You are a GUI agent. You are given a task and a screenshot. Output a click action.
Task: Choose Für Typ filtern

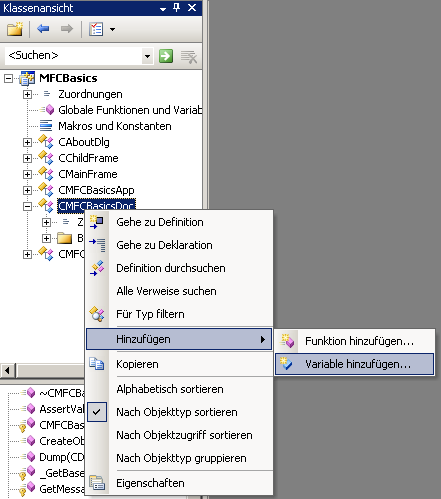pyautogui.click(x=179, y=314)
